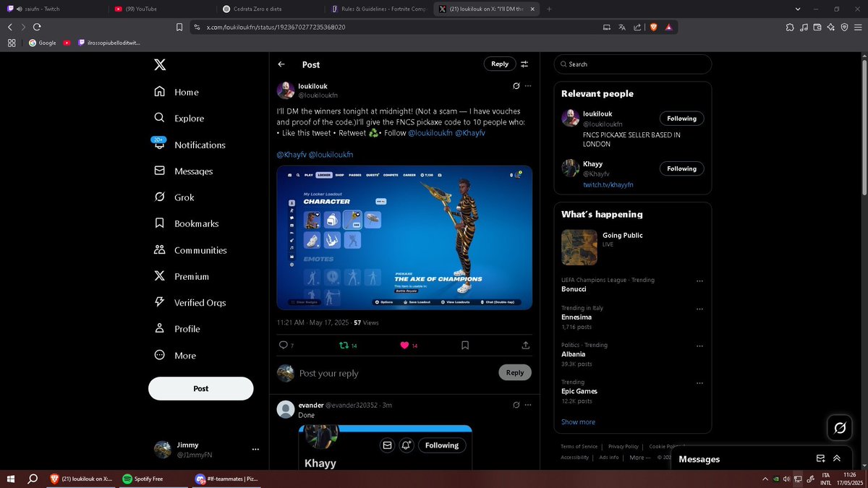Click the X logo in the sidebar
This screenshot has width=868, height=488.
pyautogui.click(x=160, y=65)
